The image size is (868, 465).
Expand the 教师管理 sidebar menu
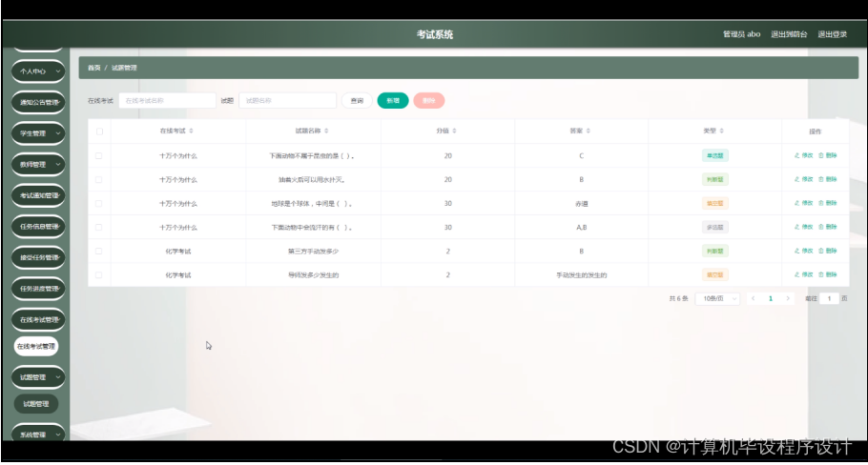point(38,164)
